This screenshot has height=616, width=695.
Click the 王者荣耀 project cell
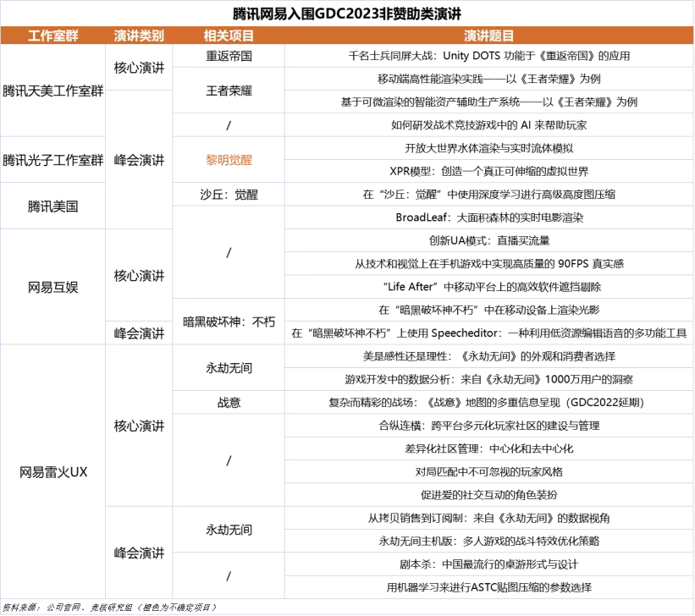coord(229,91)
